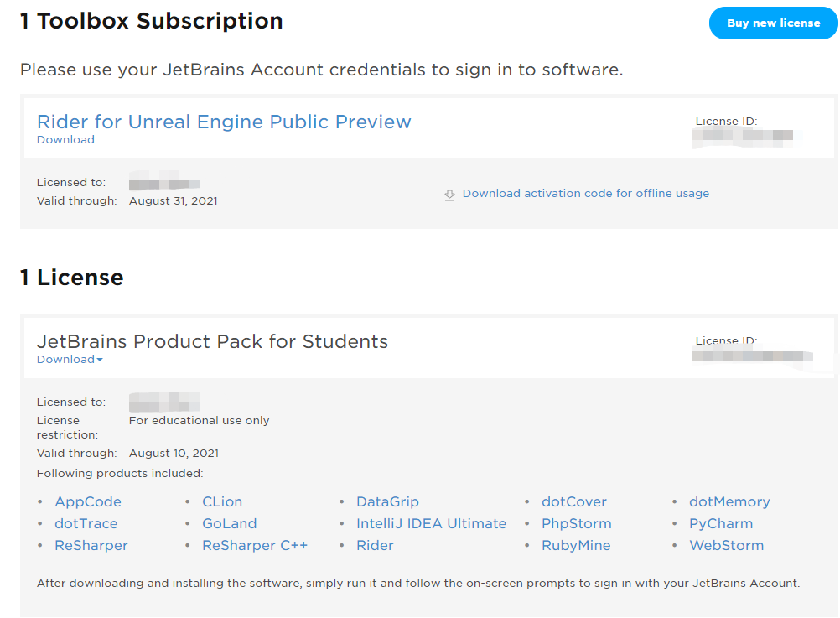840x618 pixels.
Task: Click the Buy new license button
Action: (x=773, y=23)
